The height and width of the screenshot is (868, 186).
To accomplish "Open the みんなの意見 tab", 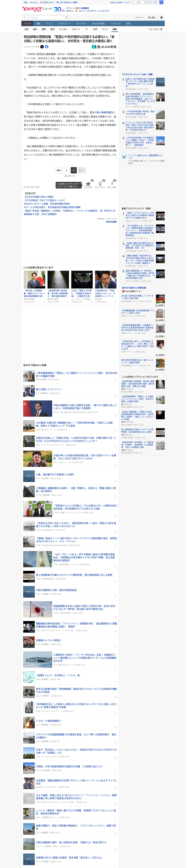I will (98, 24).
